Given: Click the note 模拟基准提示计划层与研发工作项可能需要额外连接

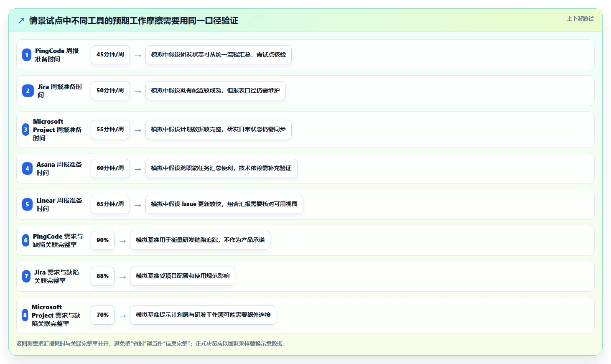Looking at the screenshot, I should pos(203,315).
